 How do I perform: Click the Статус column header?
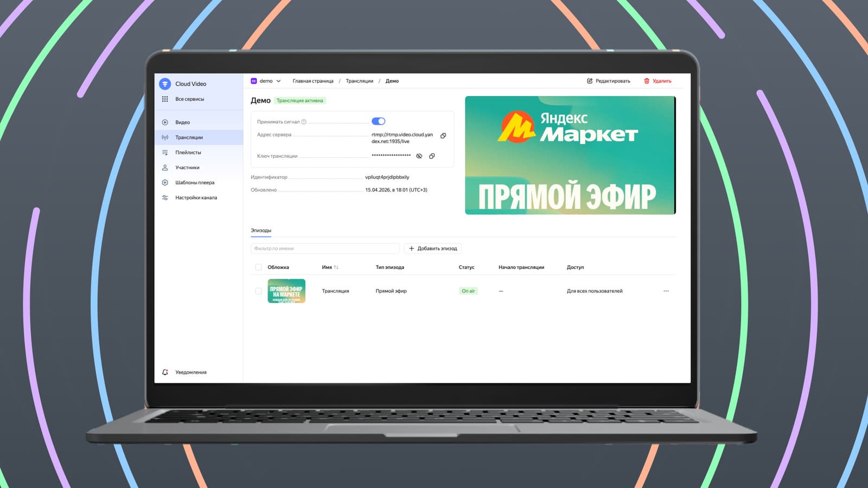point(467,267)
